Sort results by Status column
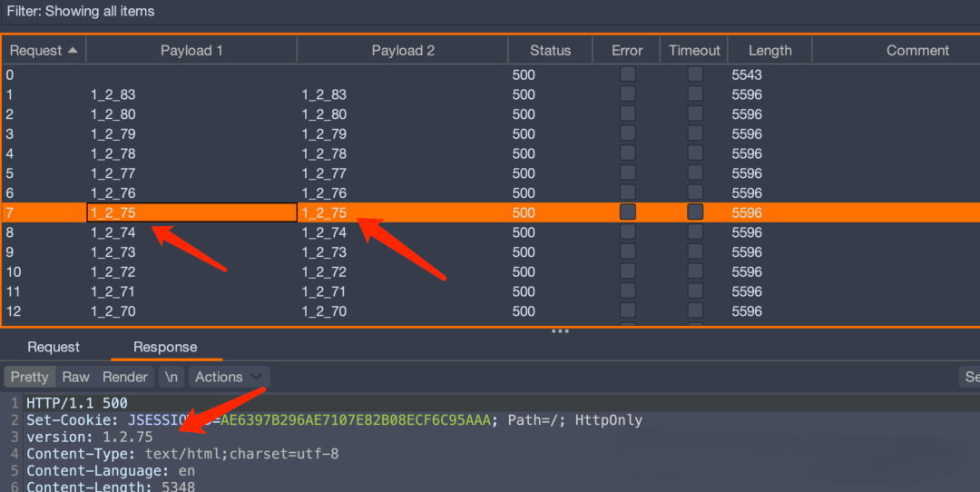 pyautogui.click(x=550, y=51)
